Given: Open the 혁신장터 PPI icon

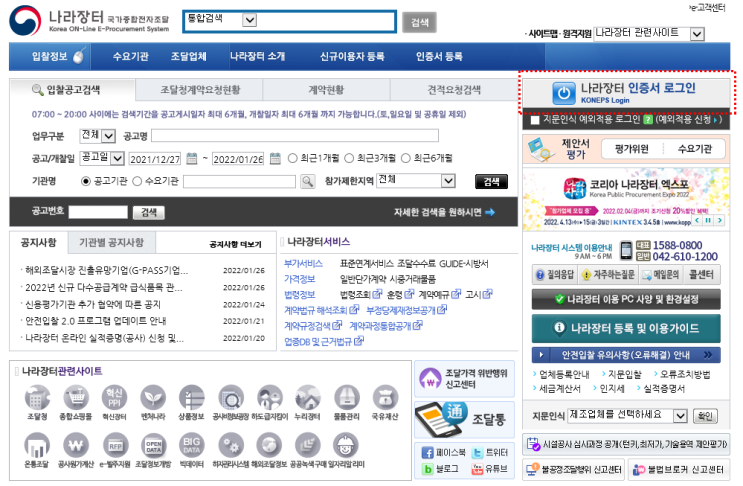Looking at the screenshot, I should coord(114,397).
